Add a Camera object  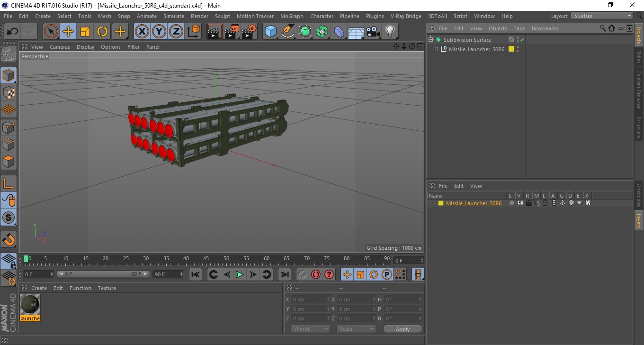373,32
